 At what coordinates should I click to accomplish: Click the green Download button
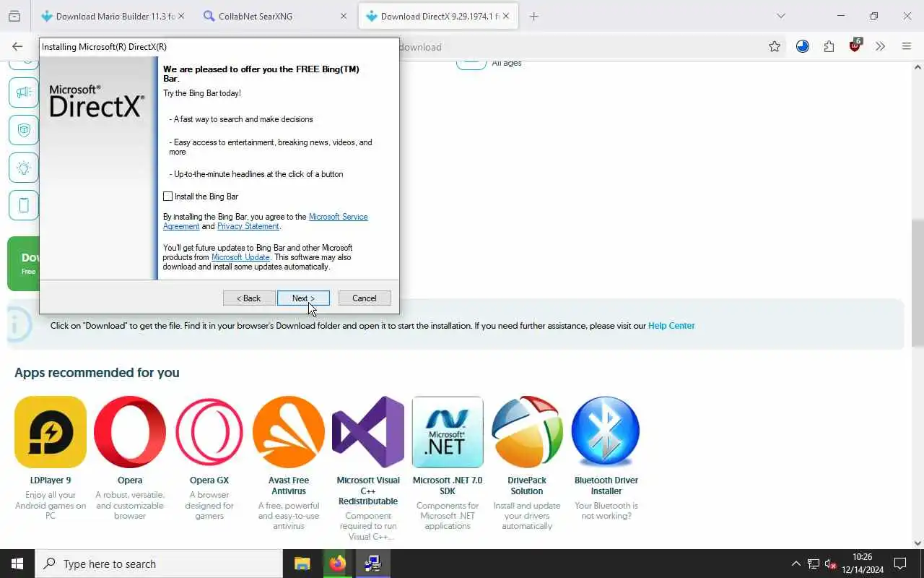pyautogui.click(x=23, y=264)
